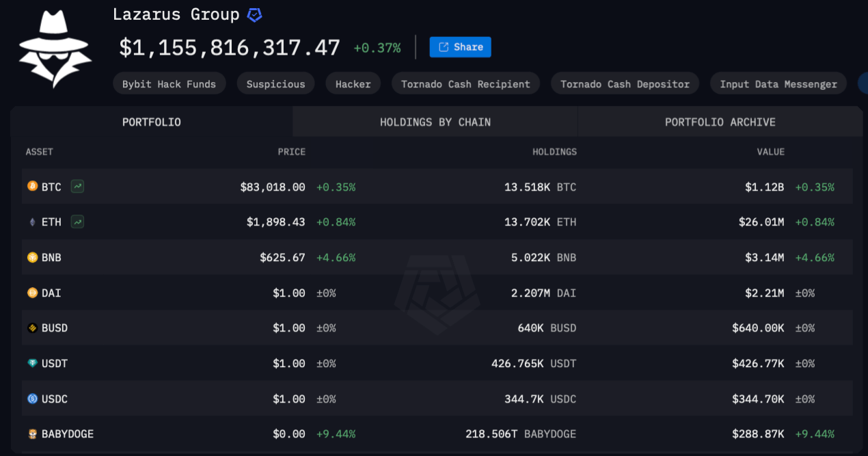
Task: Click the BUSD coin icon
Action: coord(32,328)
